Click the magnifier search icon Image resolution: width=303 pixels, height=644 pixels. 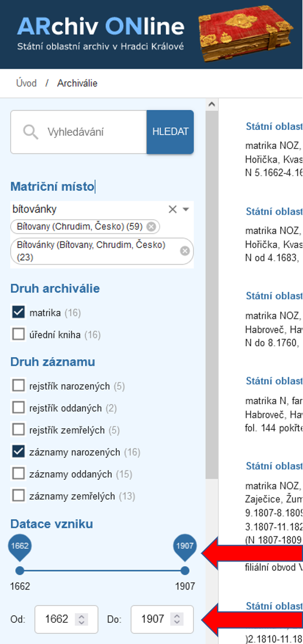[30, 132]
